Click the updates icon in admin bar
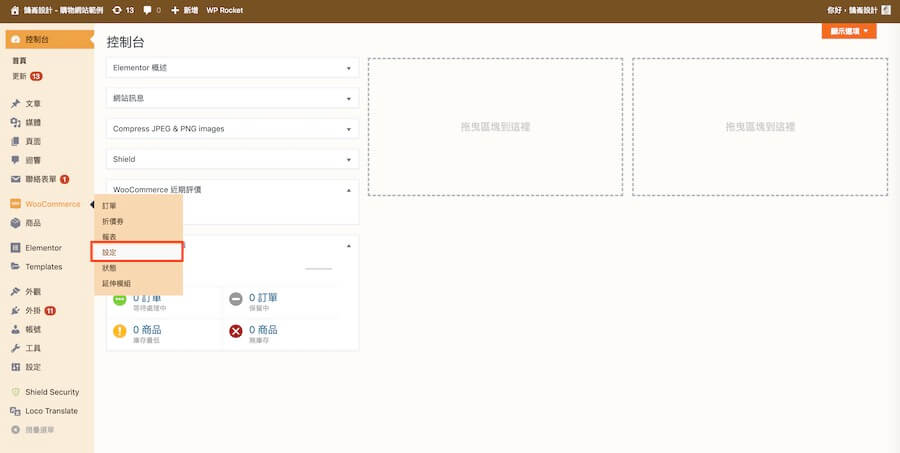900x453 pixels. tap(119, 10)
